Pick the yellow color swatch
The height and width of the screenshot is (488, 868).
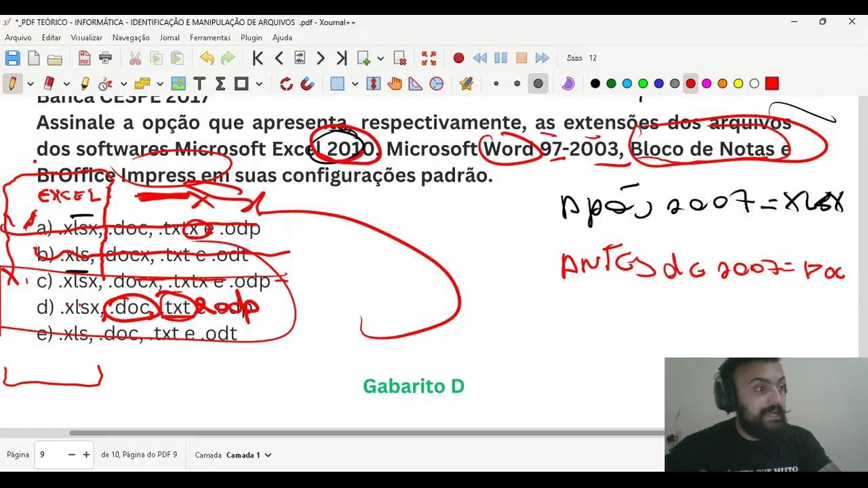tap(738, 84)
